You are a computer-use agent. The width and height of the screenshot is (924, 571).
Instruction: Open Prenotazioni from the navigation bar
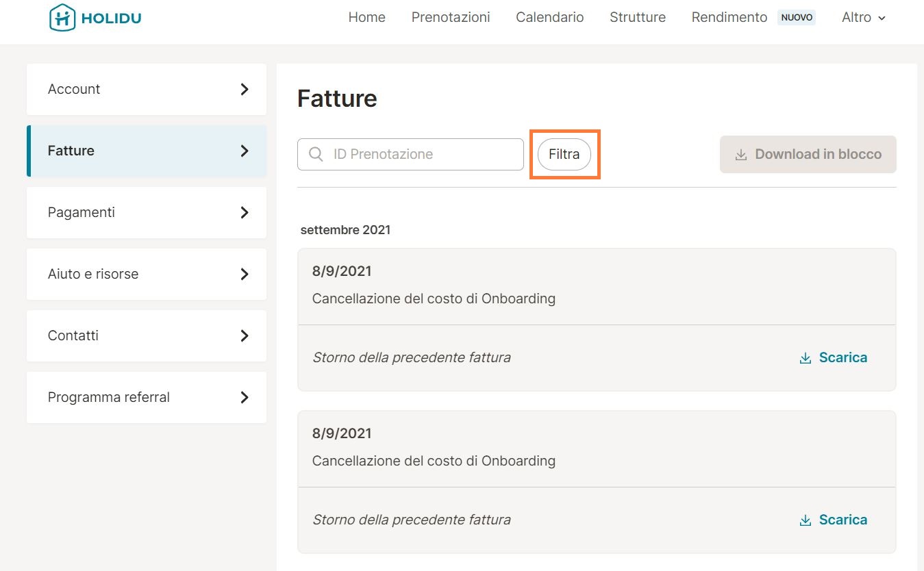(450, 18)
